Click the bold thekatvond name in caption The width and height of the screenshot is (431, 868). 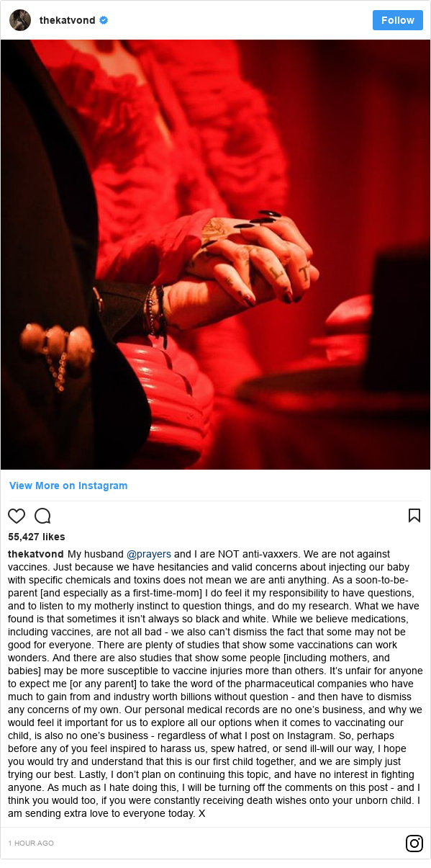tap(36, 554)
